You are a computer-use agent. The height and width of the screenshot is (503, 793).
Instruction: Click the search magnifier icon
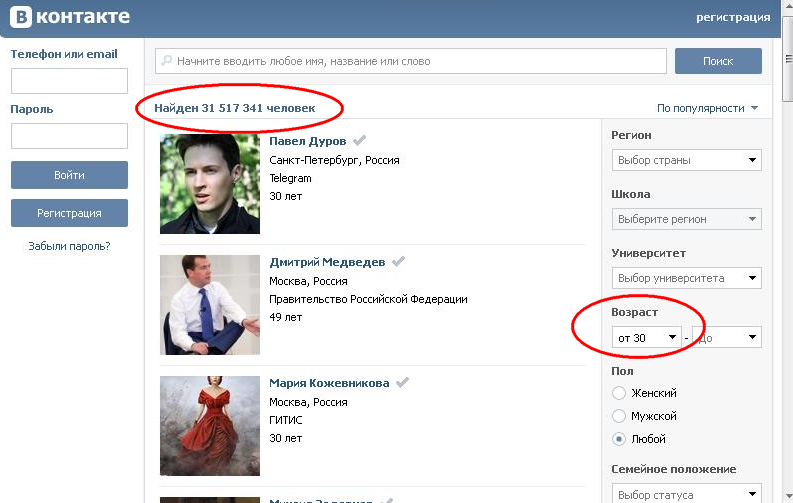point(166,61)
